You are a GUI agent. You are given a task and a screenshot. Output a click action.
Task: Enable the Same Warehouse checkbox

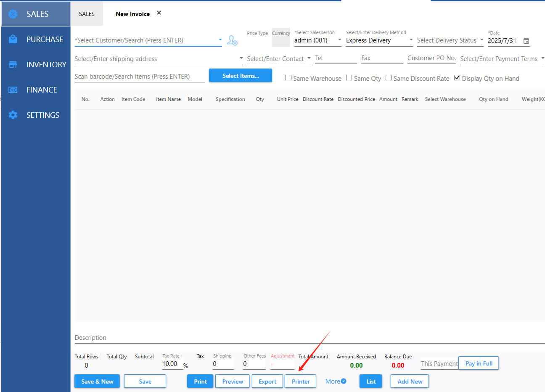[x=288, y=78]
